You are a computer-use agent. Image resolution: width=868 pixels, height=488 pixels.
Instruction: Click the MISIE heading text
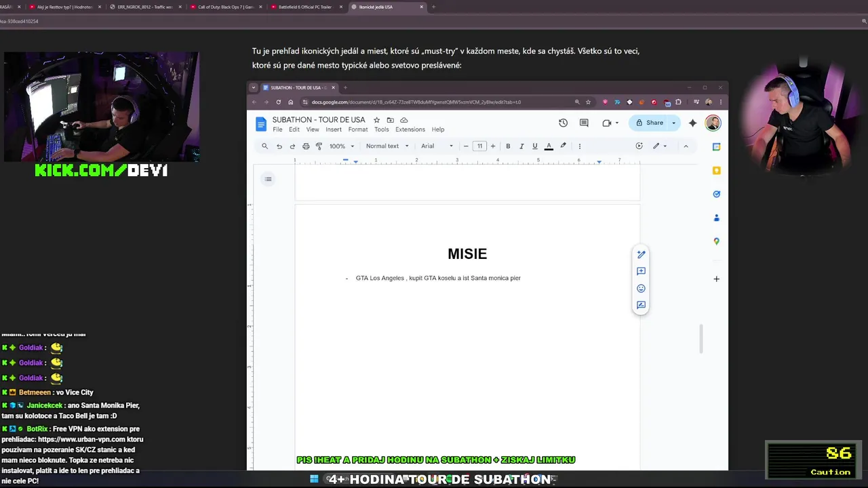pos(467,254)
